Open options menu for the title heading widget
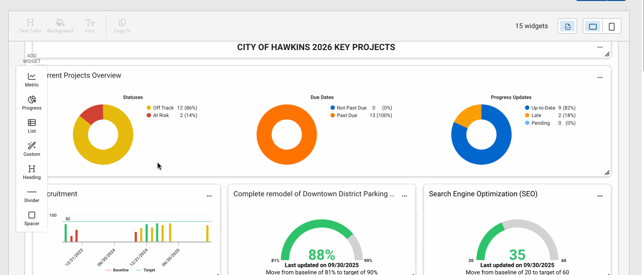 pyautogui.click(x=600, y=47)
